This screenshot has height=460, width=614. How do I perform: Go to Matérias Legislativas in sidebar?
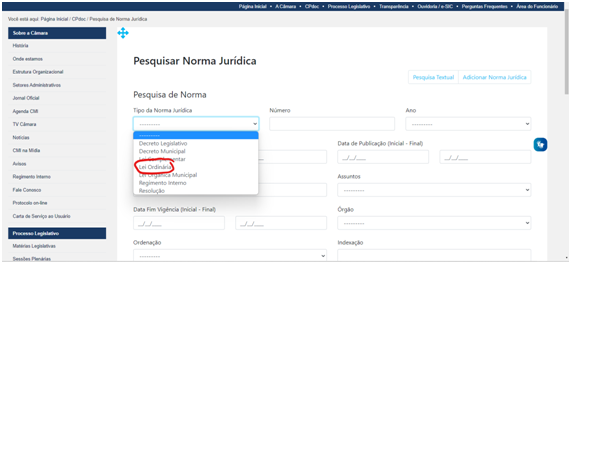[34, 246]
